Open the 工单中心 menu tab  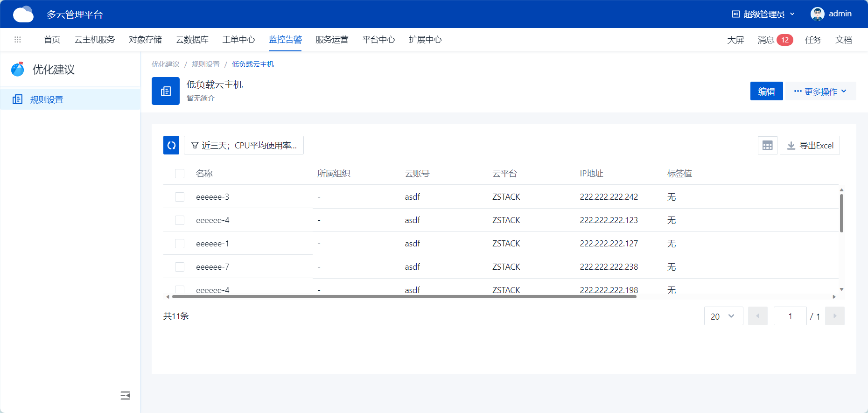tap(238, 40)
